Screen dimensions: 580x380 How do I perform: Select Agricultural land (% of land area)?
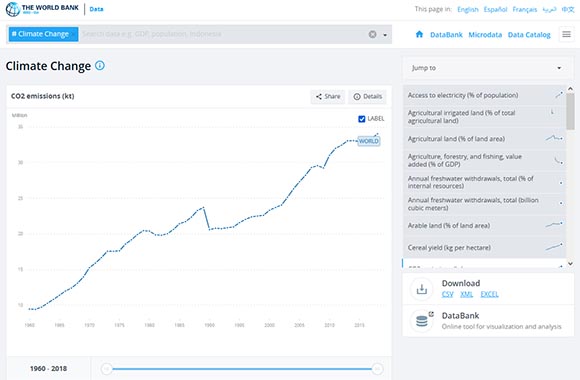coord(484,139)
